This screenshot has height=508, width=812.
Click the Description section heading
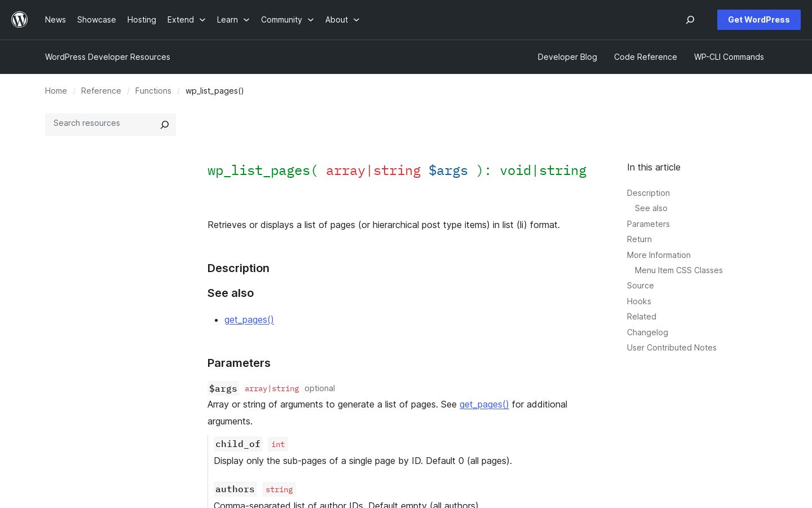pos(239,268)
